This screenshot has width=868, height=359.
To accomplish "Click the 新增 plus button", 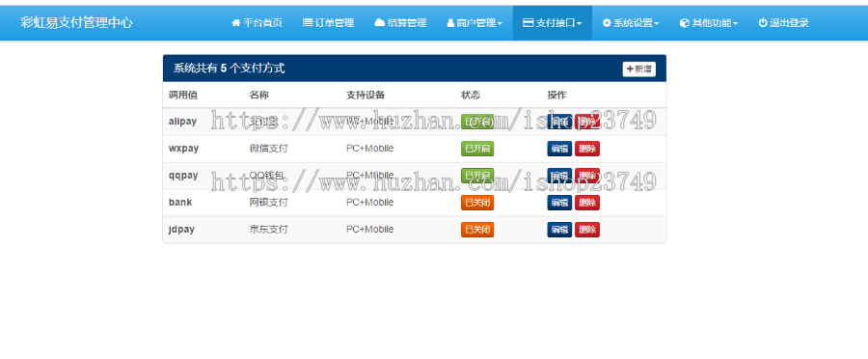I will point(638,69).
